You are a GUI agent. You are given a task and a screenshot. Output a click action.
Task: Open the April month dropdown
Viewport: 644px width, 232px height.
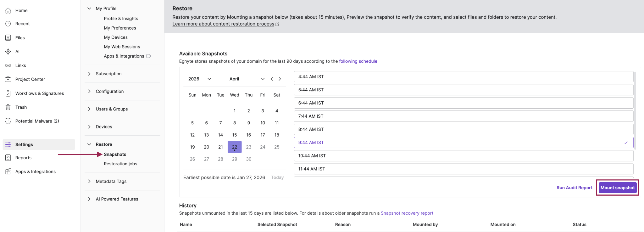coord(247,79)
